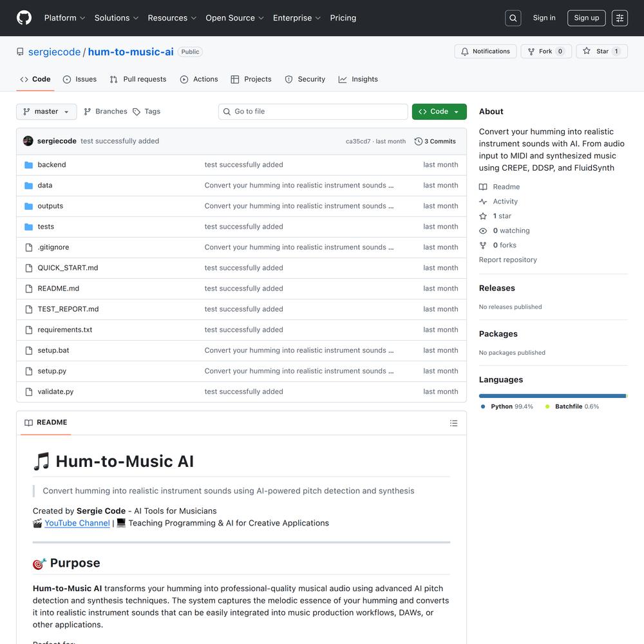This screenshot has width=644, height=644.
Task: View the 3 Commits history
Action: pyautogui.click(x=435, y=141)
